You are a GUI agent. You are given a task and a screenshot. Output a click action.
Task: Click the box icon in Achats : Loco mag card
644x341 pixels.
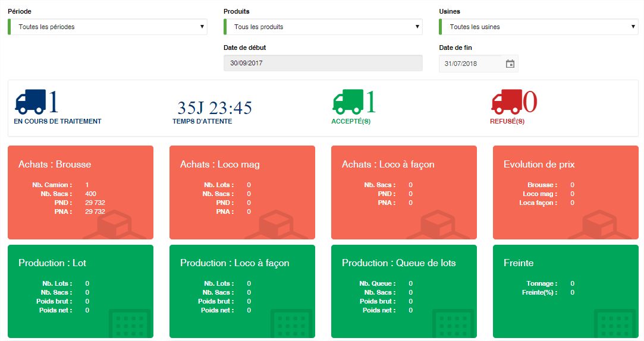(x=277, y=225)
